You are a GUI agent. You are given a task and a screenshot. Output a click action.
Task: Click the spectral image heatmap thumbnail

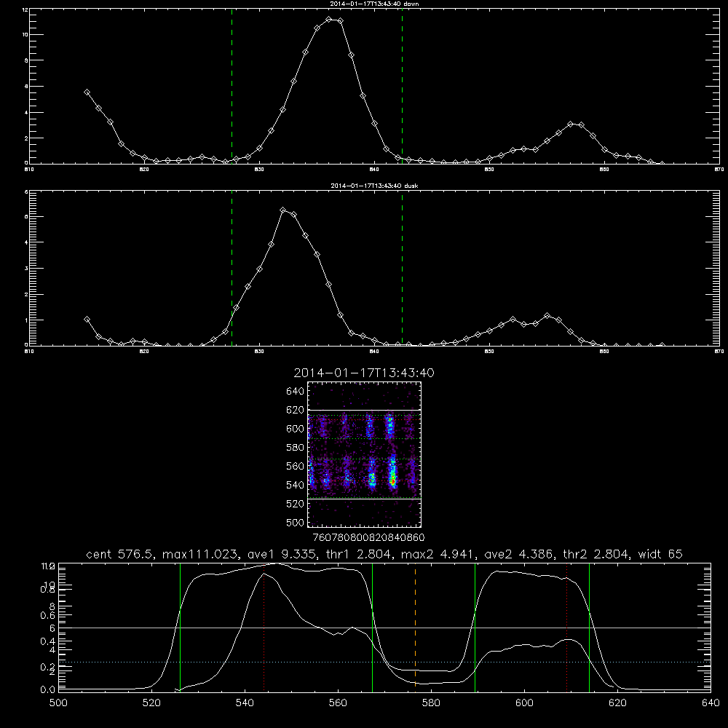coord(365,454)
